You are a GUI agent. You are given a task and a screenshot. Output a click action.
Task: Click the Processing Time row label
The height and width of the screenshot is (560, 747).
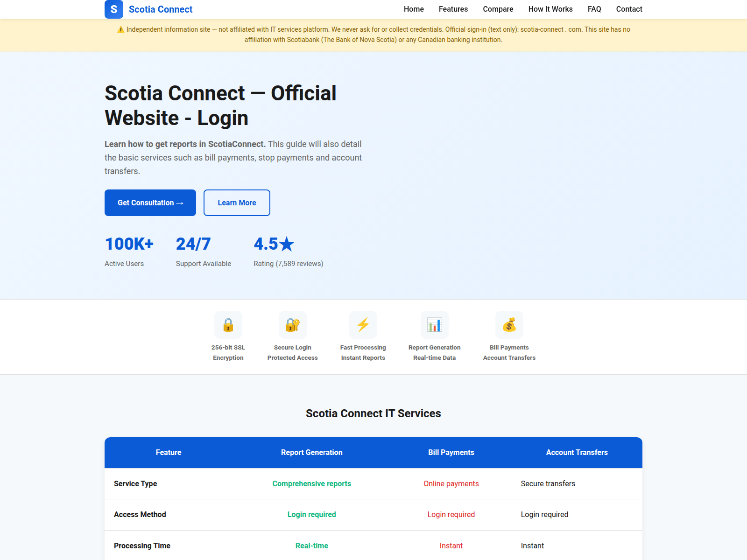tap(142, 546)
